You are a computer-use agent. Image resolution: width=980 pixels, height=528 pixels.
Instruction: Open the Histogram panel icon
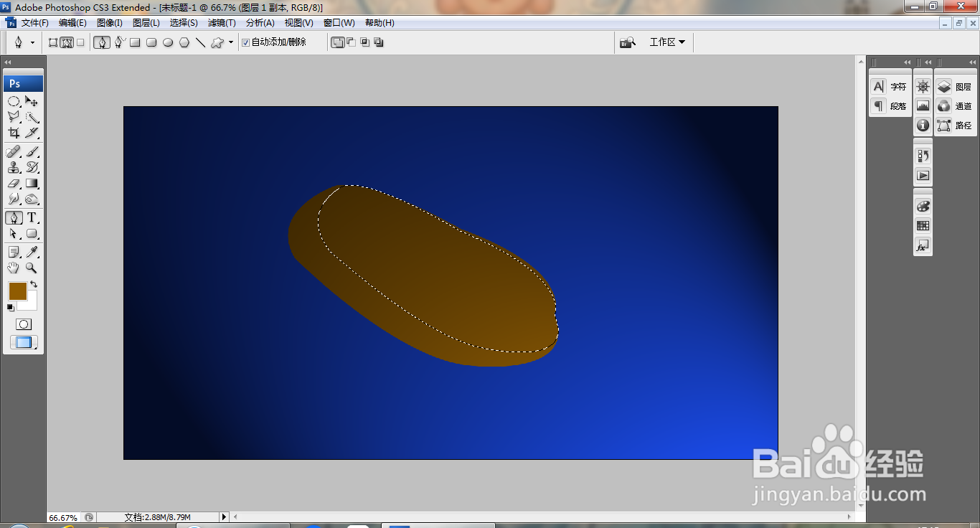click(x=923, y=106)
